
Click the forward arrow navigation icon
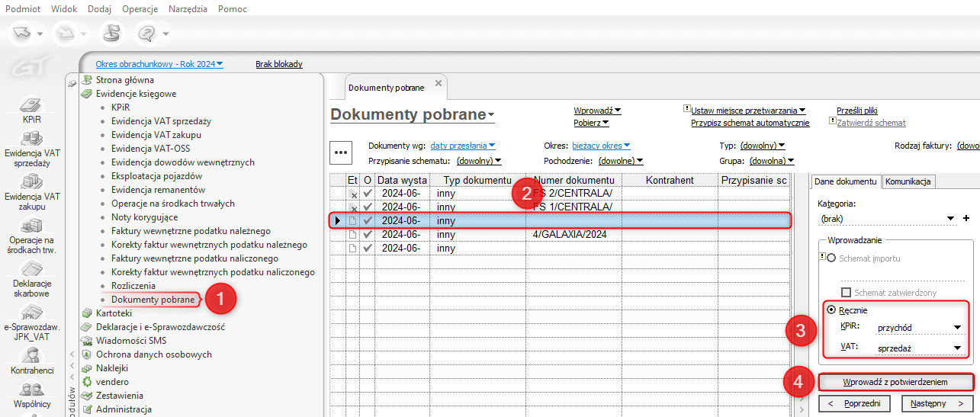(x=65, y=34)
